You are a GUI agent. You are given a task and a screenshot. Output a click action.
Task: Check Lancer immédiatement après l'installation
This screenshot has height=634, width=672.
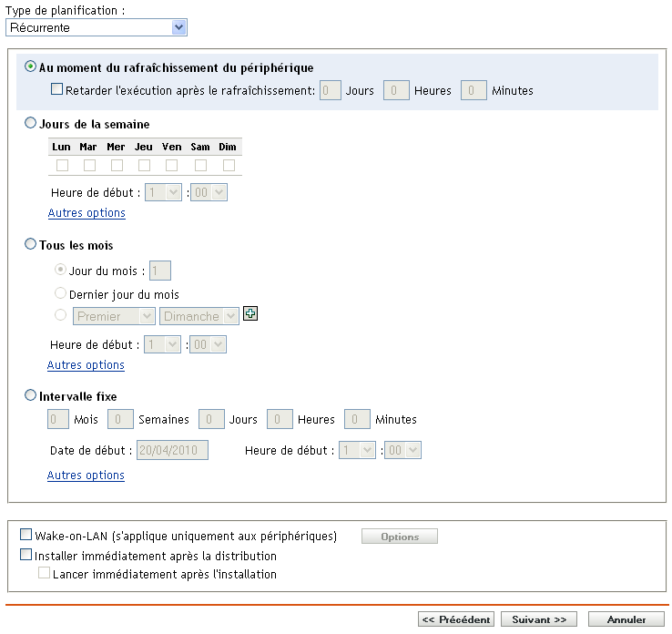[44, 573]
